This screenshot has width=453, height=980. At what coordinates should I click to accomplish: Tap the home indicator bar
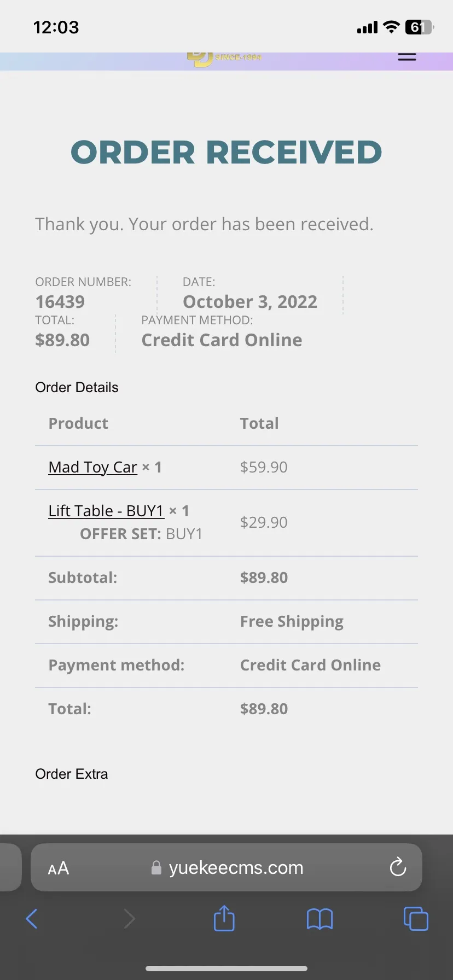[226, 969]
